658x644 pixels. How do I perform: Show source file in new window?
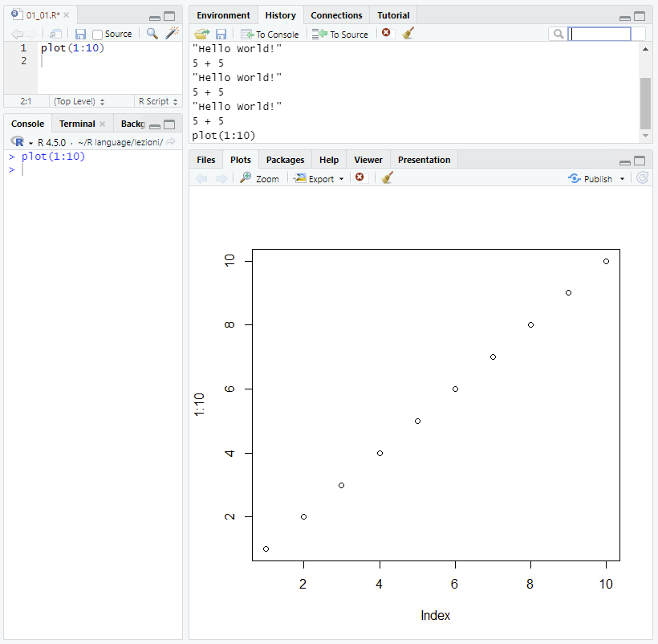coord(55,34)
